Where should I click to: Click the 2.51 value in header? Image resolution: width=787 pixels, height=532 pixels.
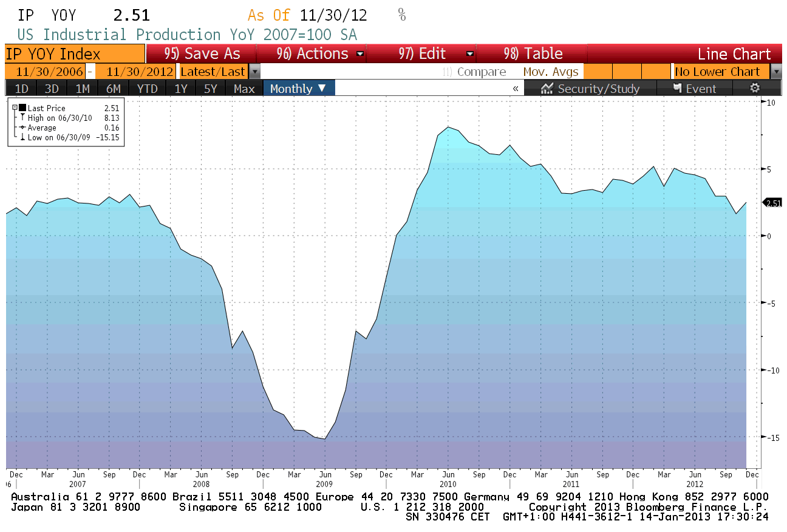[132, 15]
